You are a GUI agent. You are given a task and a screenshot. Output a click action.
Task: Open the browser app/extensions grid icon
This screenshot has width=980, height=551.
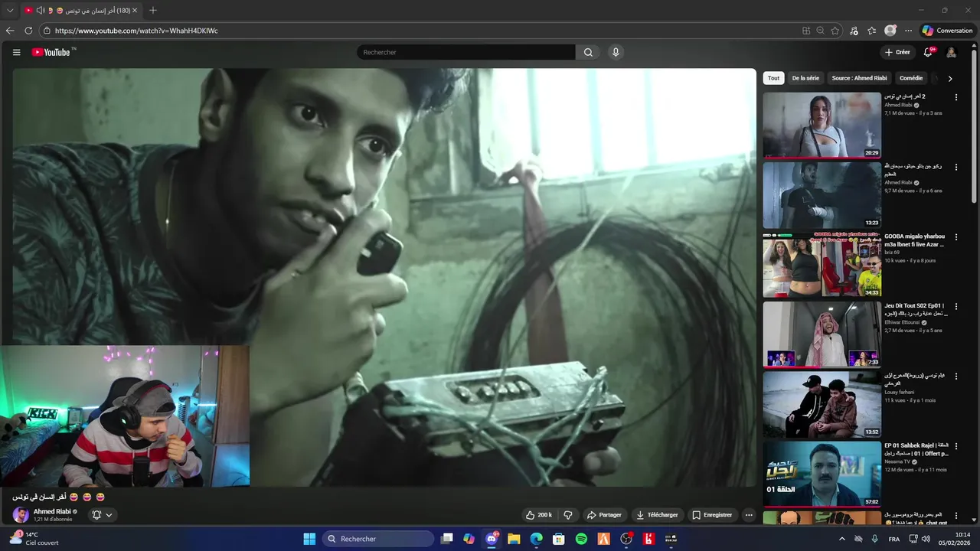[806, 31]
